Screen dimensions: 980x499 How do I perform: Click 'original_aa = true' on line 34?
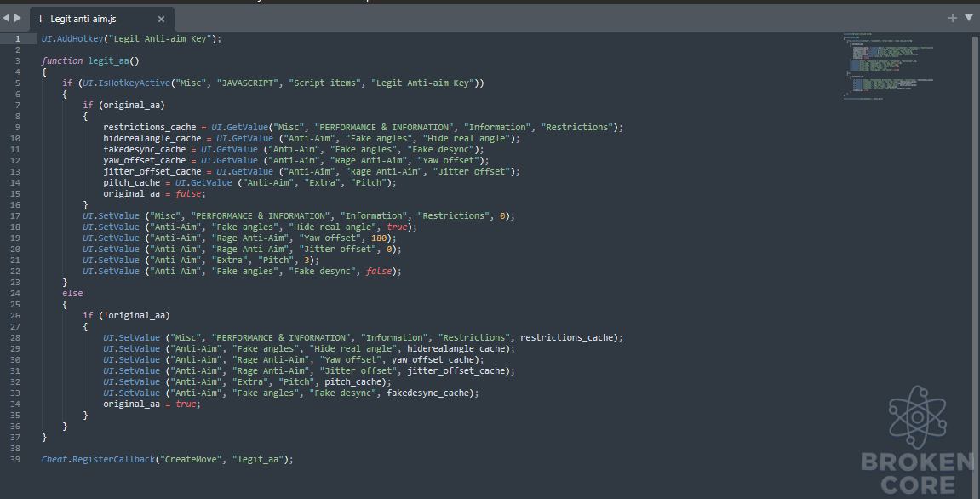150,404
